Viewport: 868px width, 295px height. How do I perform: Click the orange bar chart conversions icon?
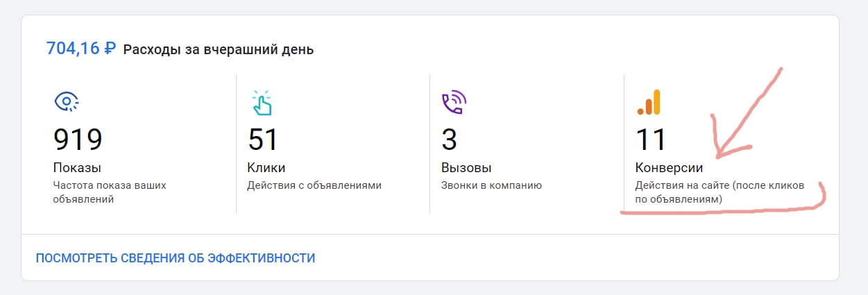coord(649,103)
